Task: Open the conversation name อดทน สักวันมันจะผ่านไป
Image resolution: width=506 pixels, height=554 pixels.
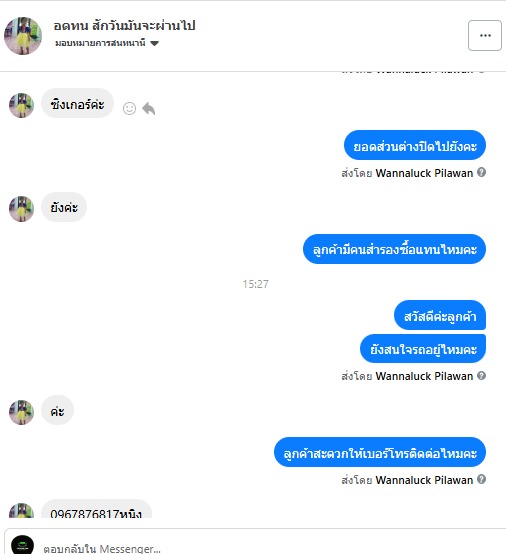Action: pyautogui.click(x=124, y=25)
